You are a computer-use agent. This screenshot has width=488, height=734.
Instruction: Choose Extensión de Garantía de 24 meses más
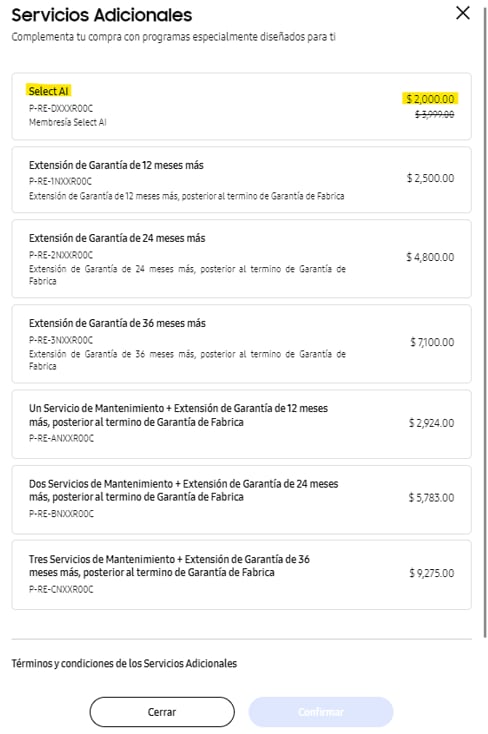[241, 258]
